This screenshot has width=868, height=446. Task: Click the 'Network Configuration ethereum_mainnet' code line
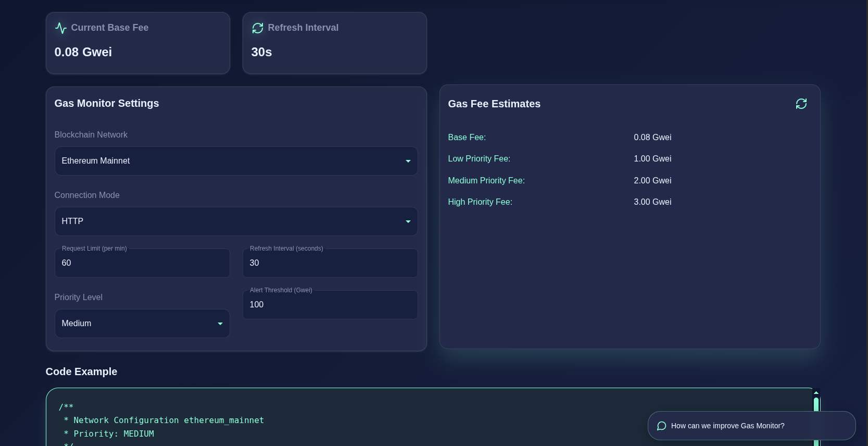(163, 420)
